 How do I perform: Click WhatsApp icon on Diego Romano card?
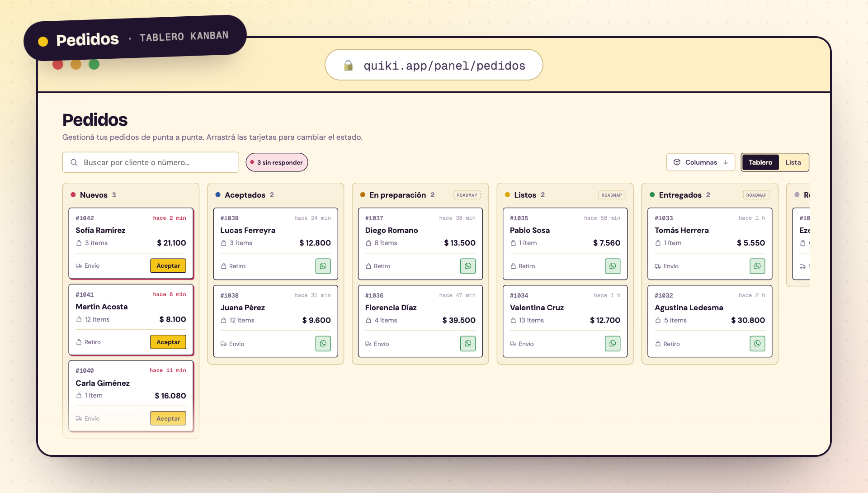(x=468, y=266)
